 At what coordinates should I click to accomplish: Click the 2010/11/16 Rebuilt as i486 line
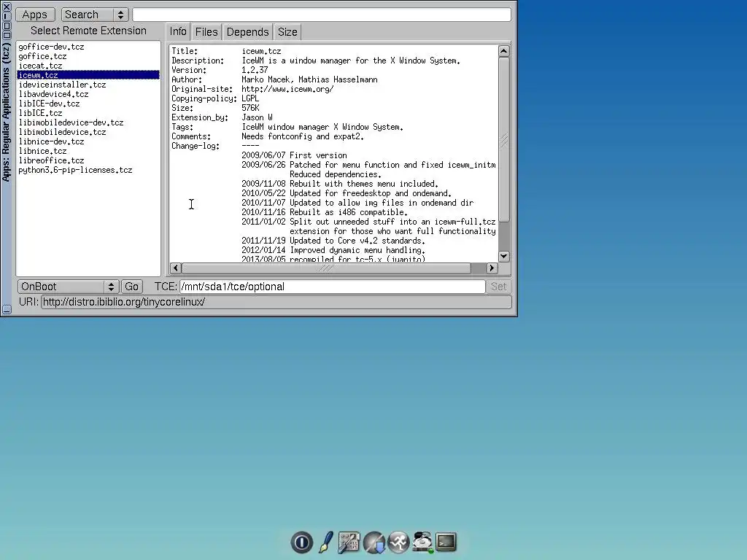pyautogui.click(x=325, y=212)
